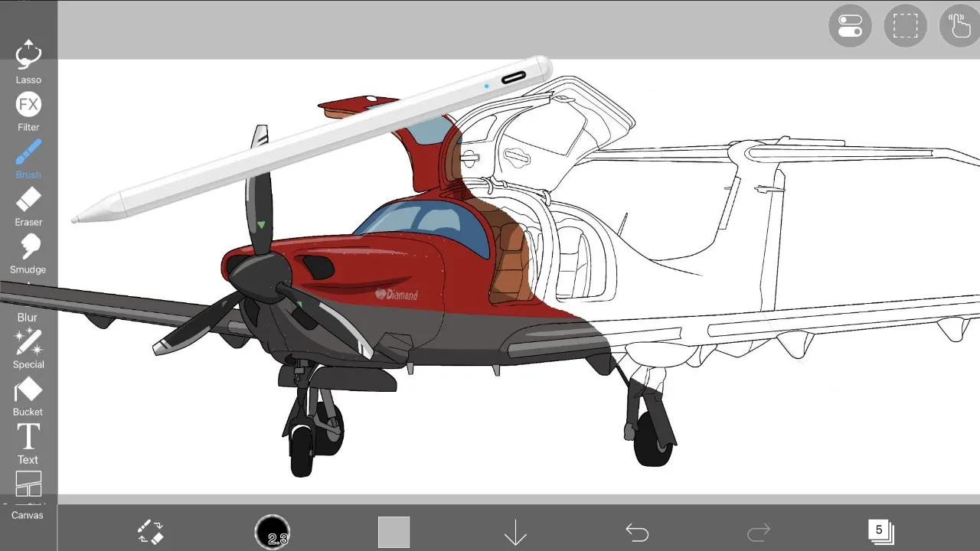The height and width of the screenshot is (551, 980).
Task: Undo the last stroke
Action: tap(637, 532)
